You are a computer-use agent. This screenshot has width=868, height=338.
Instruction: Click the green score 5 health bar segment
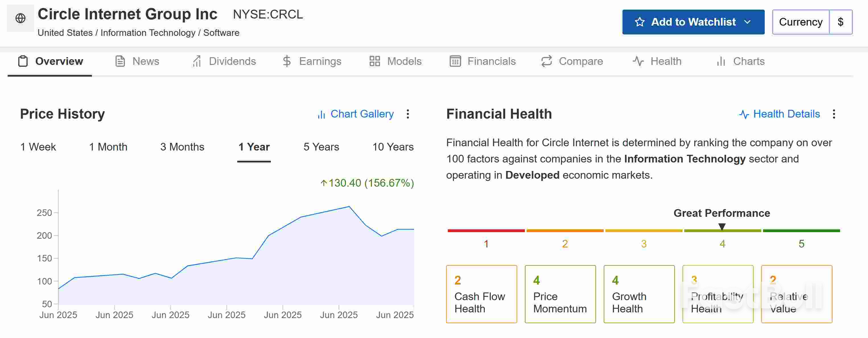(x=801, y=231)
